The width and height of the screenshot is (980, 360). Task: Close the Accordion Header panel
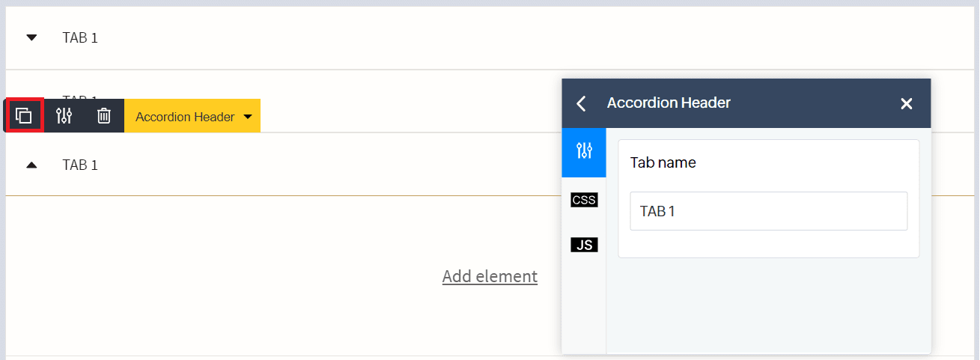[x=906, y=103]
